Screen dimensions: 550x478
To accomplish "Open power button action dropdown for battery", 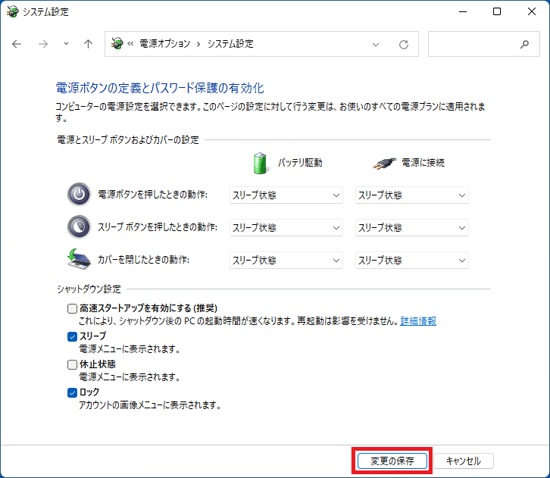I will pyautogui.click(x=286, y=195).
